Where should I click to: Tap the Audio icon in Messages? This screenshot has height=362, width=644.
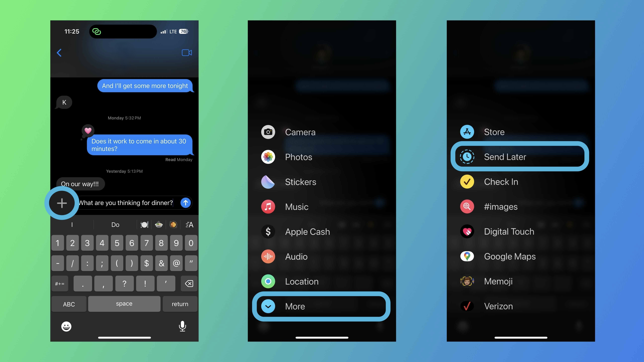(268, 256)
